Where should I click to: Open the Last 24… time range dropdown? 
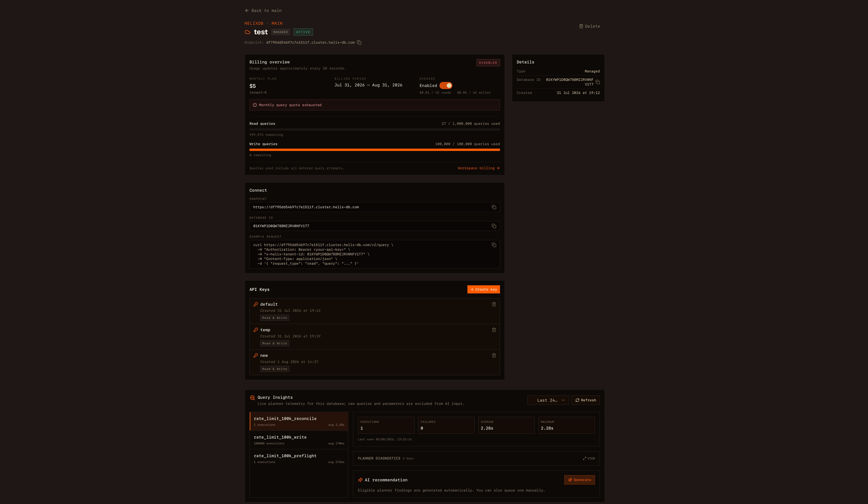(548, 400)
